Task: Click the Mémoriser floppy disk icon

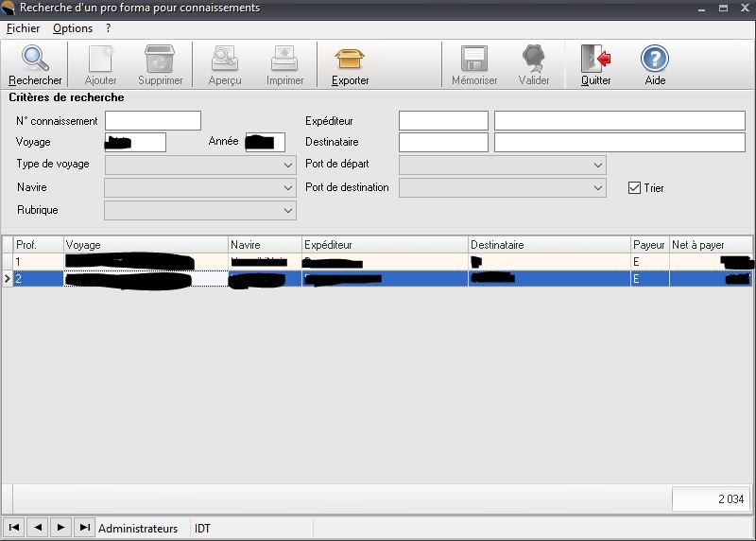Action: click(x=474, y=60)
